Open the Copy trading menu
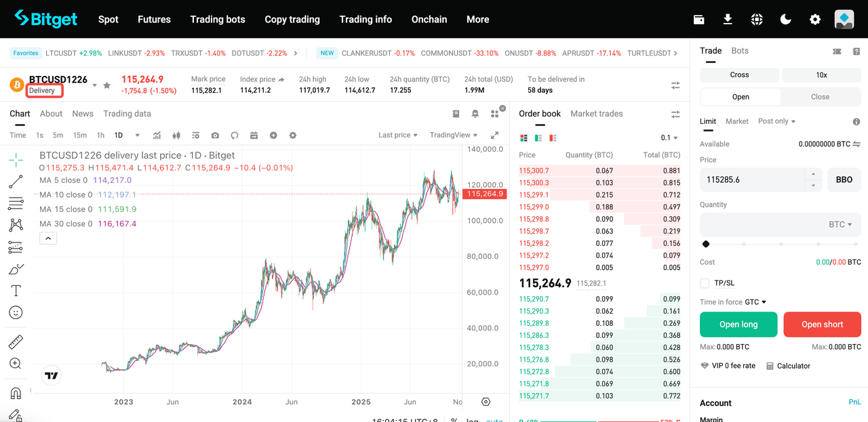868x422 pixels. [x=292, y=19]
